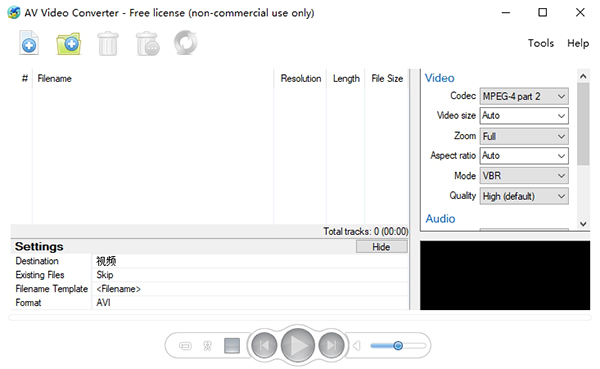Open the Tools menu

(x=541, y=43)
